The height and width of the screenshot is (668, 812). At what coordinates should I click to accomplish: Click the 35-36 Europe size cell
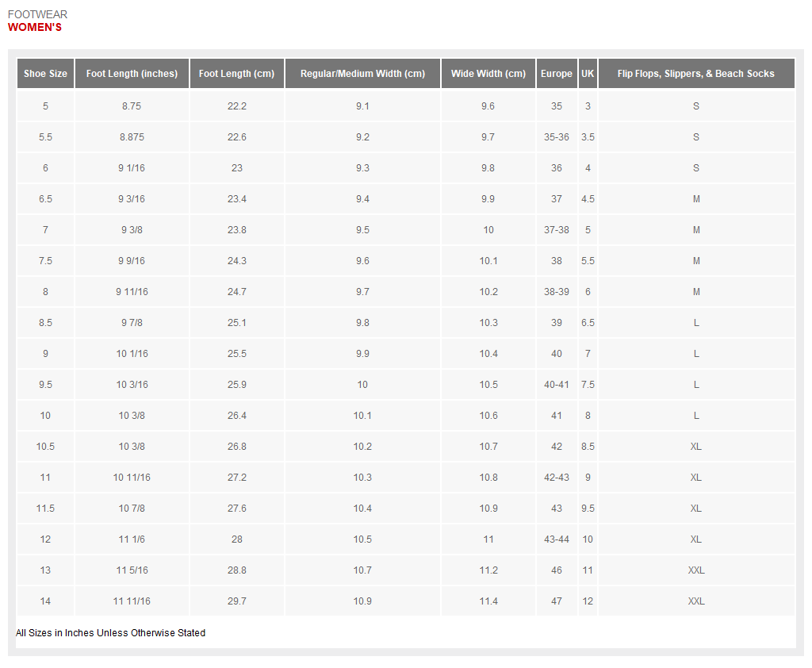[556, 137]
